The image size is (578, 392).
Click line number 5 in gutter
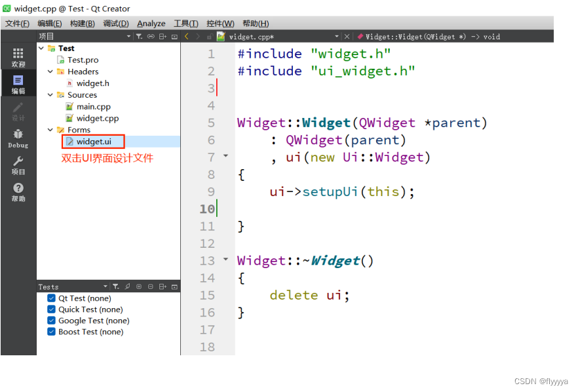pos(211,123)
